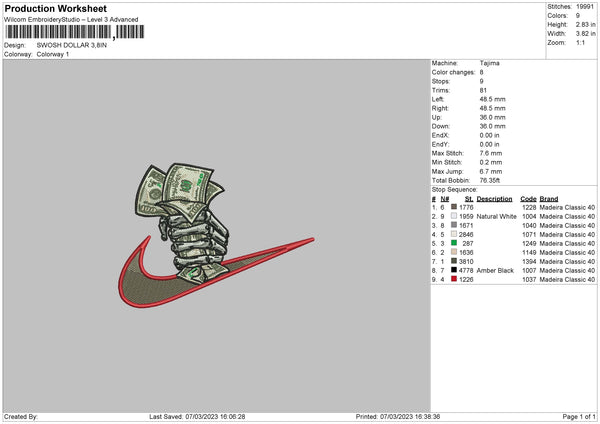Image resolution: width=600 pixels, height=424 pixels.
Task: Click the Trims value "81"
Action: pos(483,90)
